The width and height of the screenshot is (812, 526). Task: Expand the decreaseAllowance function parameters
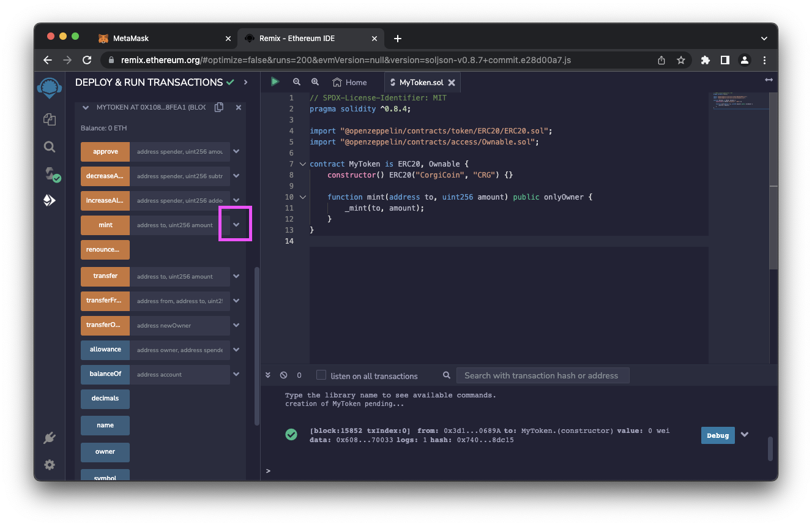pyautogui.click(x=236, y=176)
